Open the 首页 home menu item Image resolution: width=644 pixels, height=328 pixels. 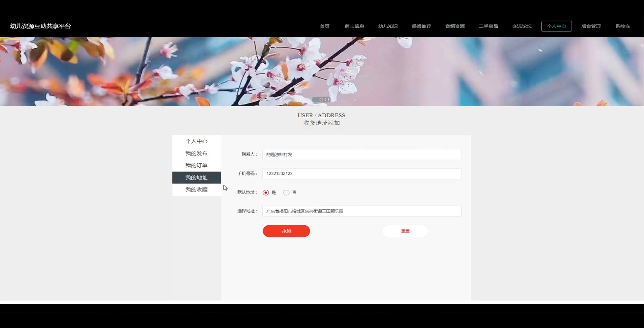324,26
